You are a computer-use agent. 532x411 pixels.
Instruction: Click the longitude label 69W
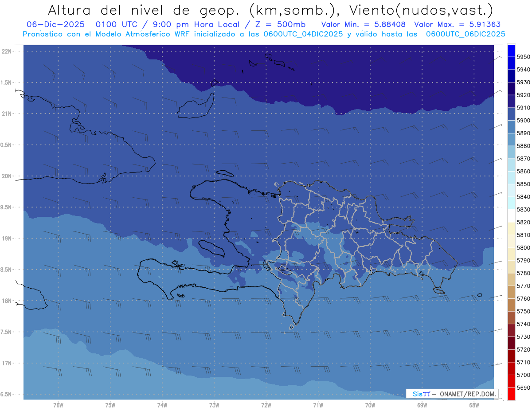[422, 405]
